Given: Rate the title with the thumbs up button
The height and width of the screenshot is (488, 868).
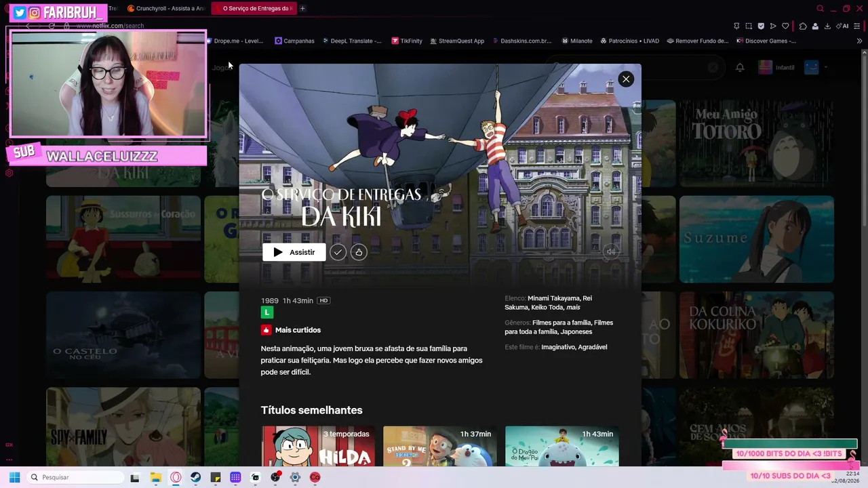Looking at the screenshot, I should 359,252.
